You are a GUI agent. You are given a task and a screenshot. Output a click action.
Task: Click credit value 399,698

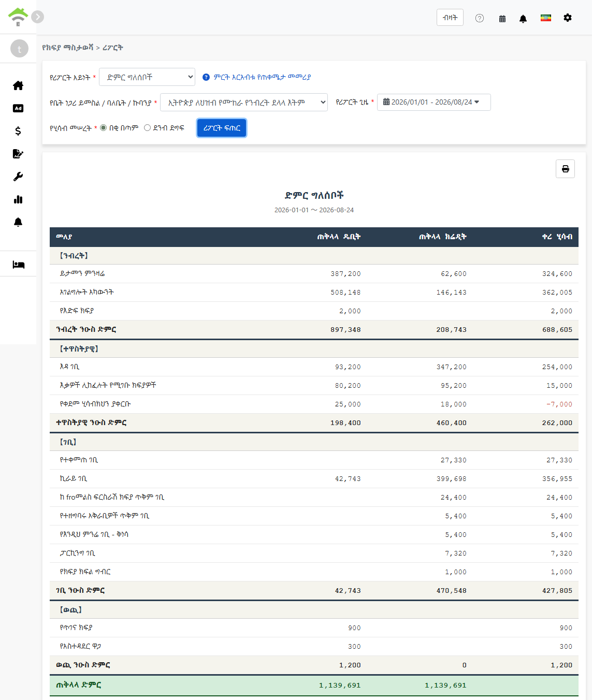451,479
